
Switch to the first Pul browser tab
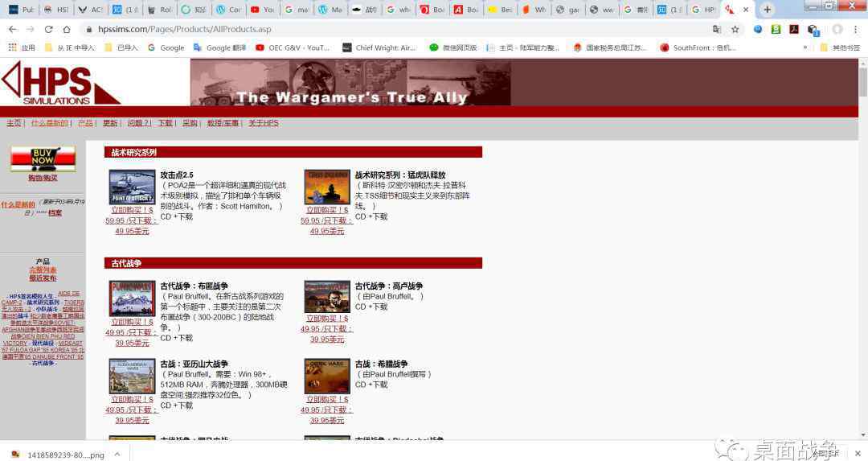coord(21,10)
